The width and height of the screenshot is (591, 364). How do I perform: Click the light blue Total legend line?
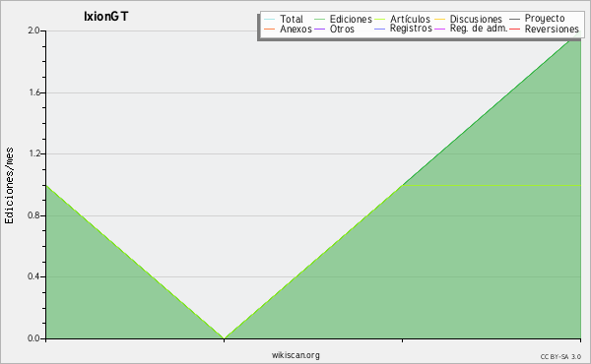(x=270, y=20)
